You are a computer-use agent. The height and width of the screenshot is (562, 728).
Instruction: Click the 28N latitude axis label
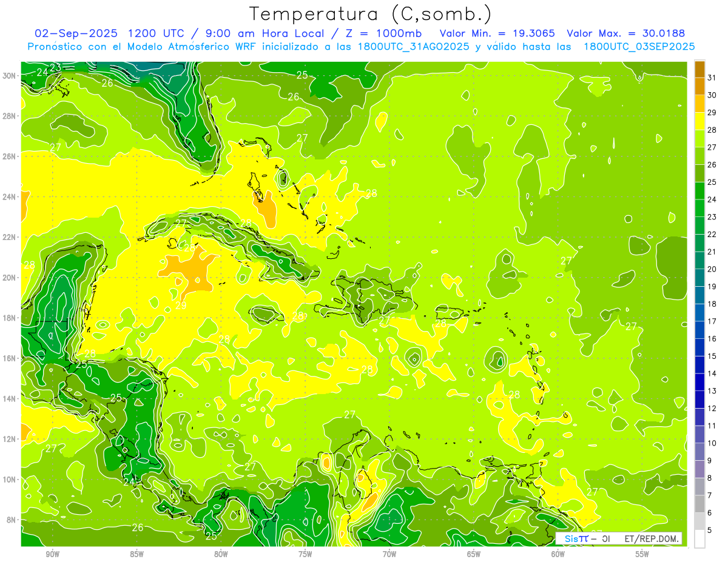(9, 116)
